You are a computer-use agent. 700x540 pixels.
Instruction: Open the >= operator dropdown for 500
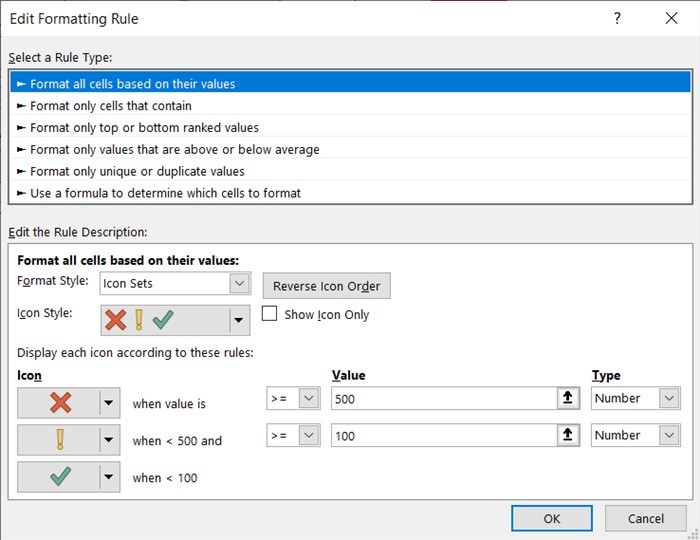pos(308,398)
